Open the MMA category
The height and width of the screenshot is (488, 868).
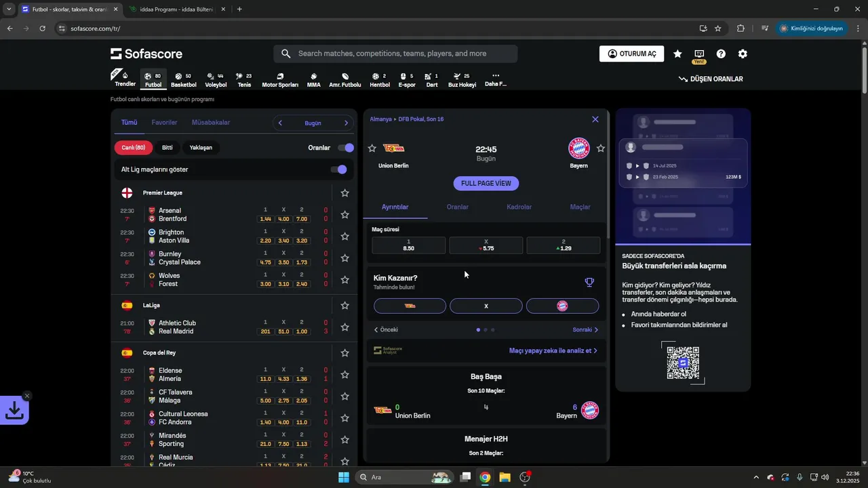(314, 80)
